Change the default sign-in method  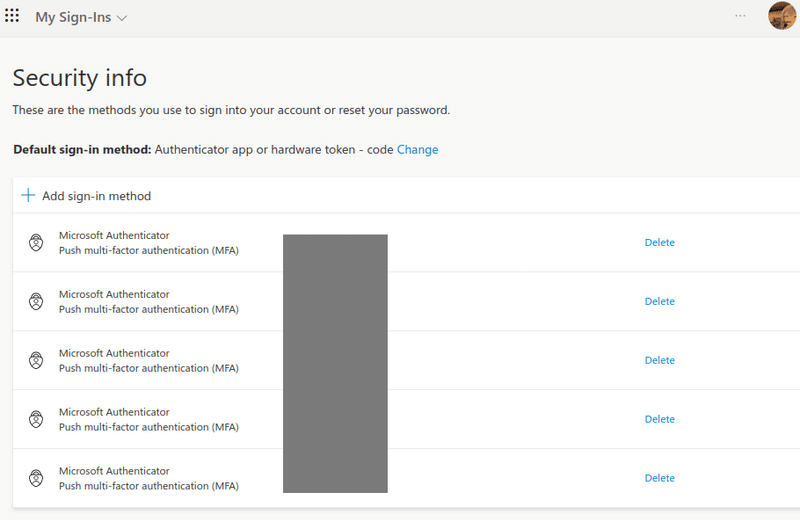pyautogui.click(x=417, y=150)
